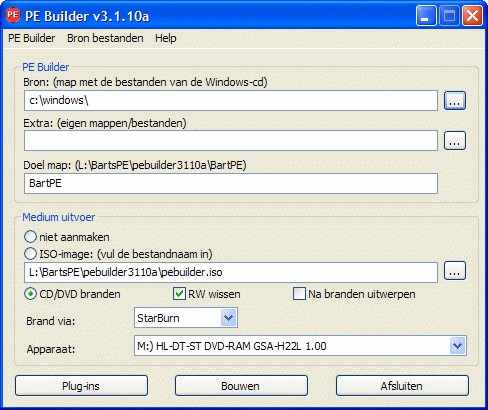This screenshot has width=488, height=410.
Task: Open the PE Builder menu
Action: point(32,38)
